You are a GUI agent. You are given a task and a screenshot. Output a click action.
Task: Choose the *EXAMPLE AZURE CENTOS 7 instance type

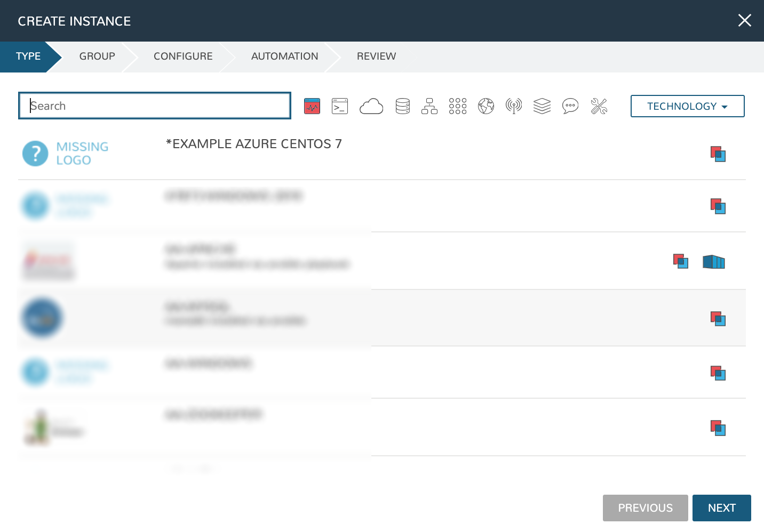tap(254, 144)
